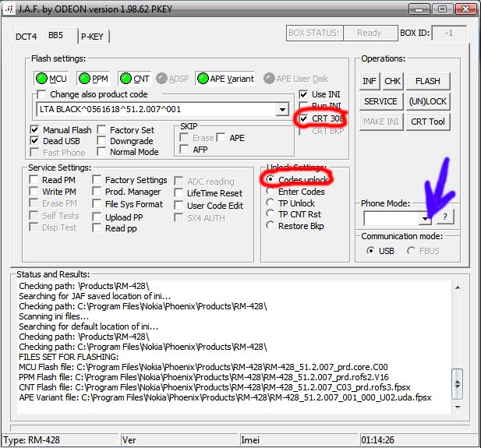The width and height of the screenshot is (481, 448).
Task: Switch to the DCT4 tab
Action: pos(26,37)
